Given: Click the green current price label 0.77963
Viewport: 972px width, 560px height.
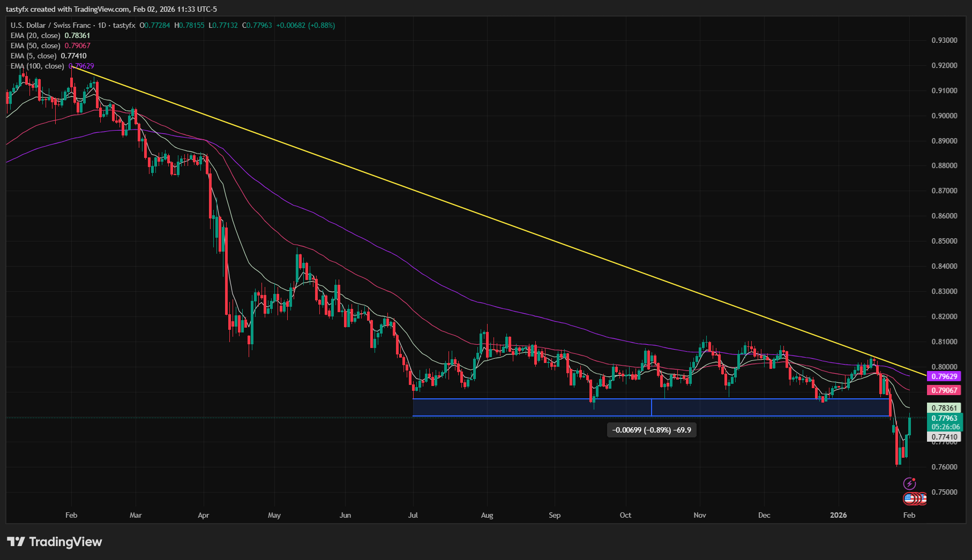Looking at the screenshot, I should (x=943, y=418).
